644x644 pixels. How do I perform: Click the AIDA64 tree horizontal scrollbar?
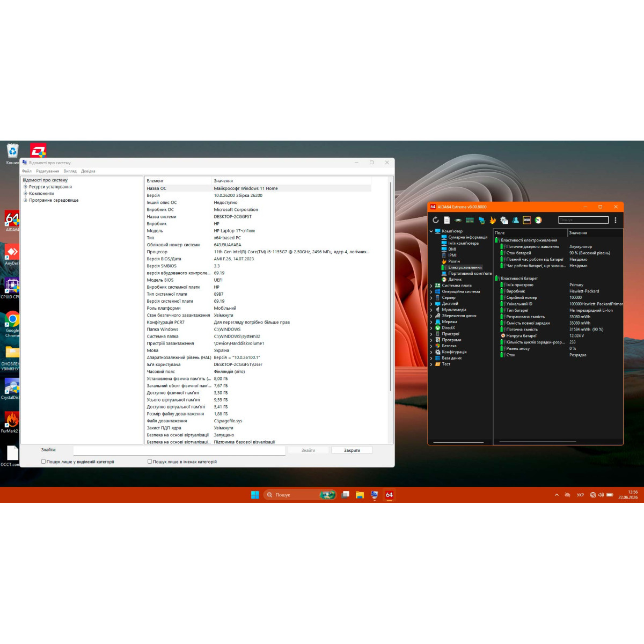pos(458,442)
